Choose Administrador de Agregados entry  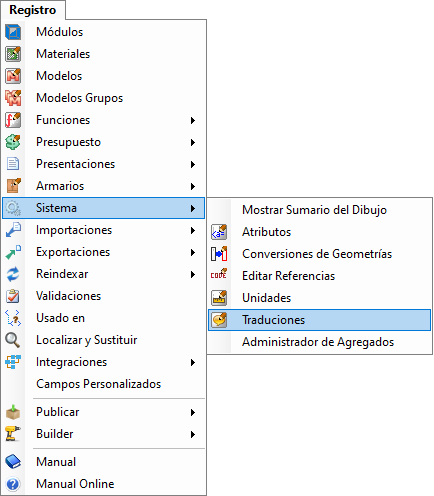pyautogui.click(x=319, y=342)
